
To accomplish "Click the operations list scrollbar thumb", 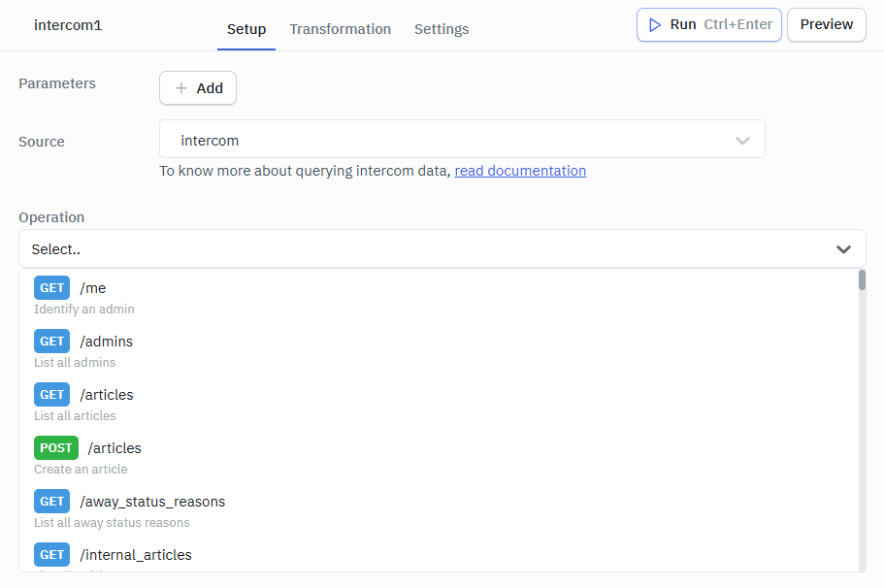I will (x=862, y=280).
